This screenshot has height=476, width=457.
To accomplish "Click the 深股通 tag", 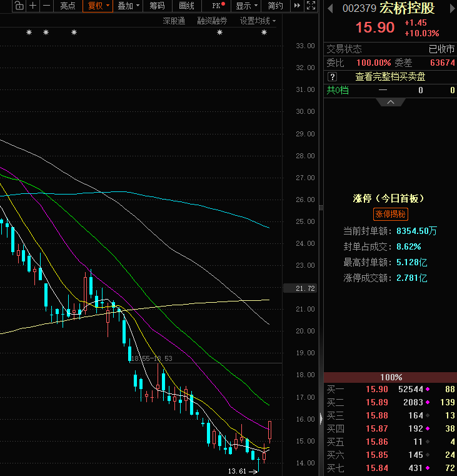I will tap(174, 21).
